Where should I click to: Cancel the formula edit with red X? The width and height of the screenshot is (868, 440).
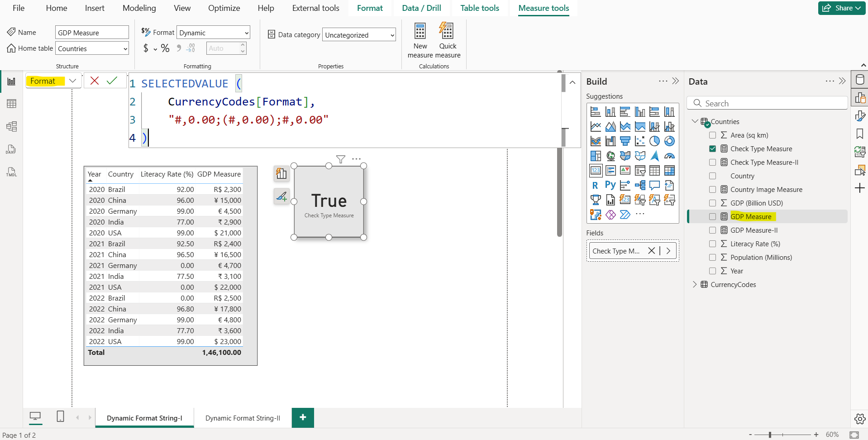(95, 81)
